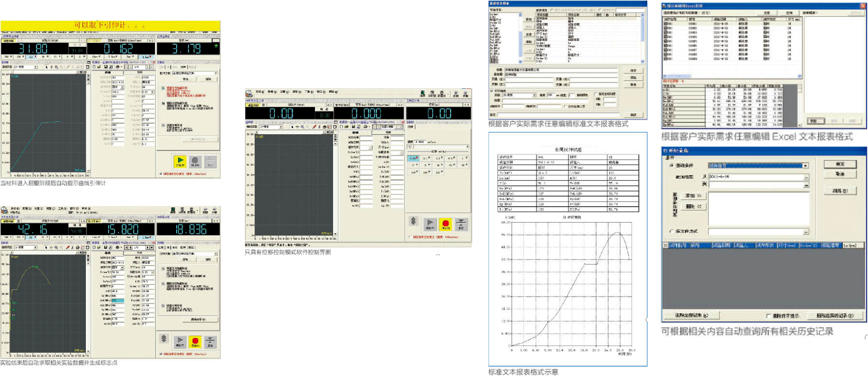This screenshot has height=377, width=868.
Task: Open the 系统 menu in the 42.16 readings window
Action: pyautogui.click(x=15, y=209)
